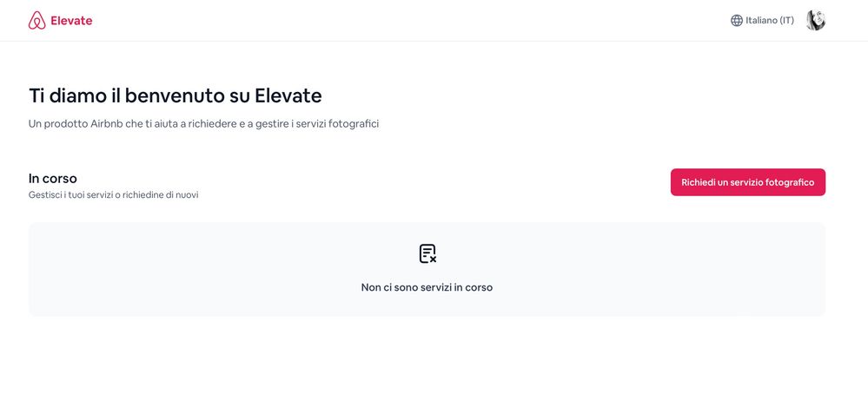Click the "Ti diamo il benvenuto su Elevate" heading
Screen dimensions: 868x407
175,95
